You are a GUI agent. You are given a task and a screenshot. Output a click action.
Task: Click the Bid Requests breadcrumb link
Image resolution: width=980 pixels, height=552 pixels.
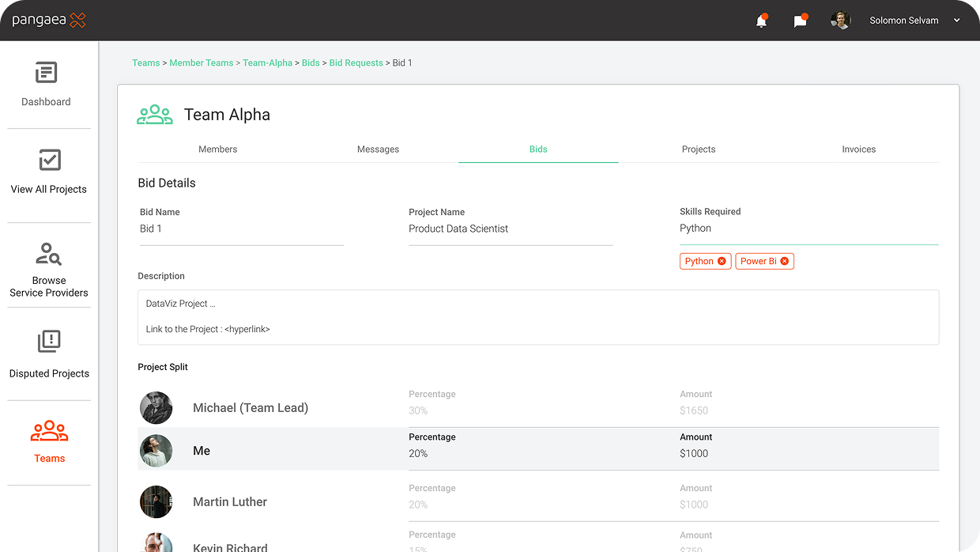356,62
